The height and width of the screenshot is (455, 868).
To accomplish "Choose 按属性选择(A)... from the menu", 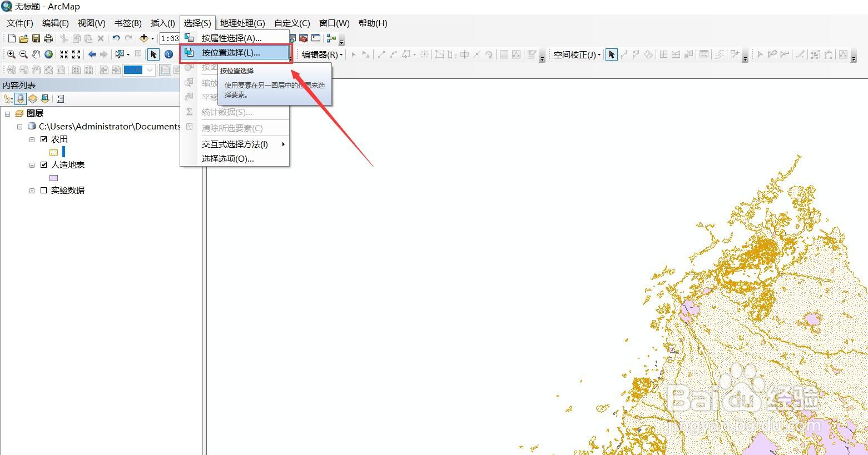I will tap(234, 38).
